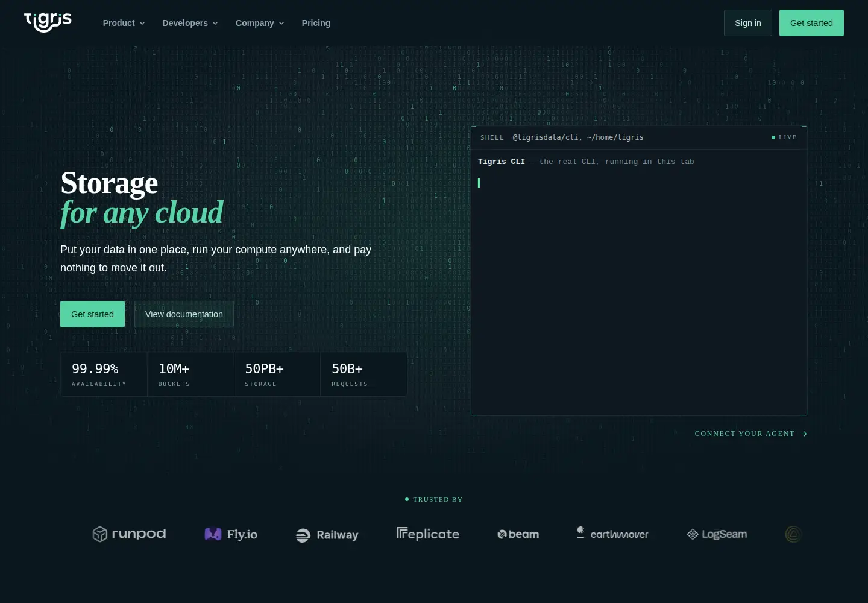Screen dimensions: 868x603
Task: Click the Tigris CLI intro line
Action: (x=586, y=162)
